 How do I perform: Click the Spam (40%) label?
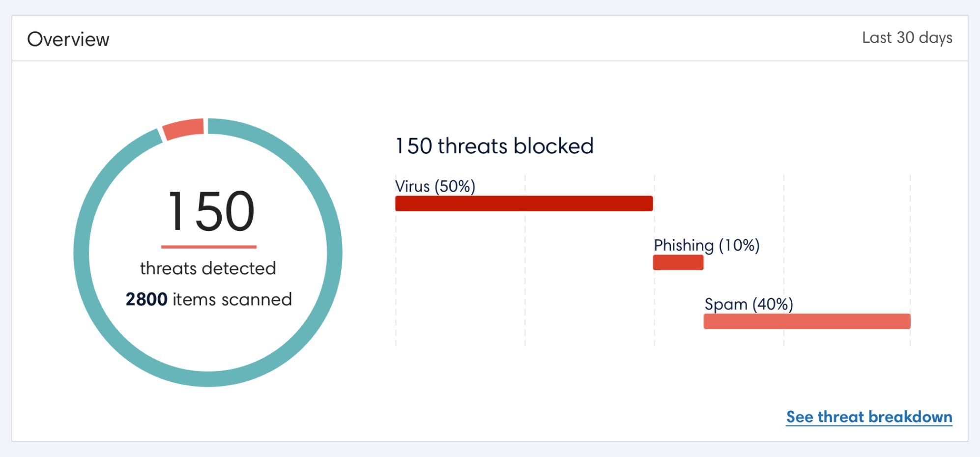click(x=749, y=304)
